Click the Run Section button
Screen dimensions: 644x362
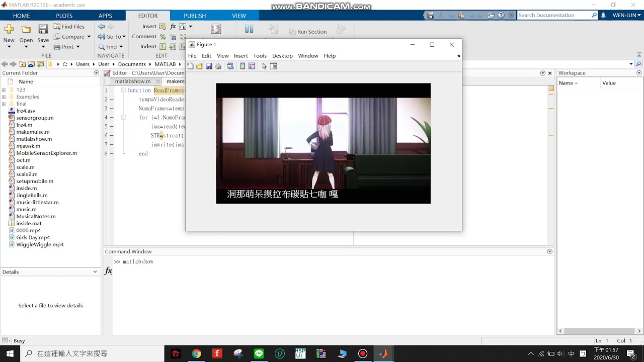(307, 32)
